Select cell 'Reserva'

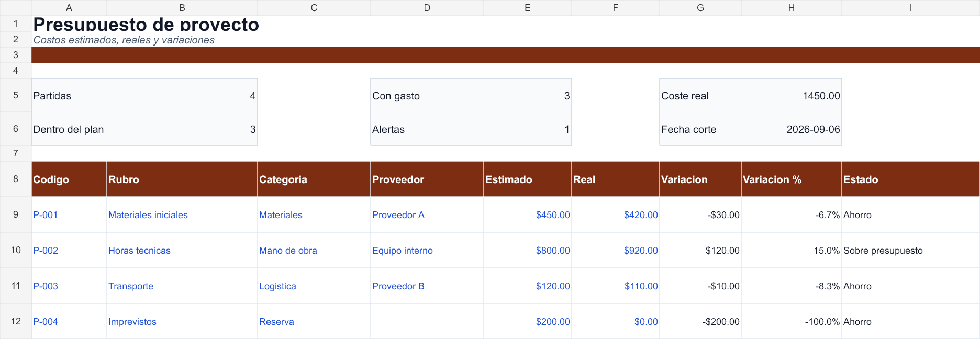pyautogui.click(x=314, y=322)
